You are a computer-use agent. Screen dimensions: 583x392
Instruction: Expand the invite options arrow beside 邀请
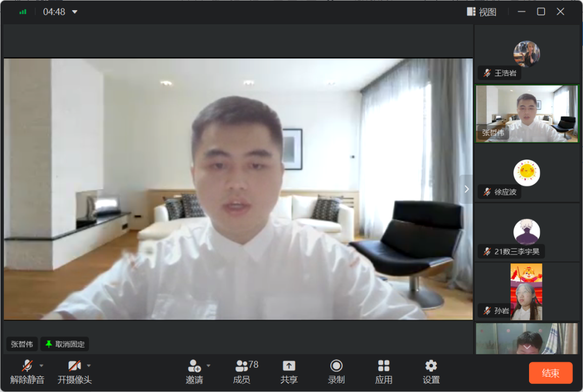tap(208, 366)
